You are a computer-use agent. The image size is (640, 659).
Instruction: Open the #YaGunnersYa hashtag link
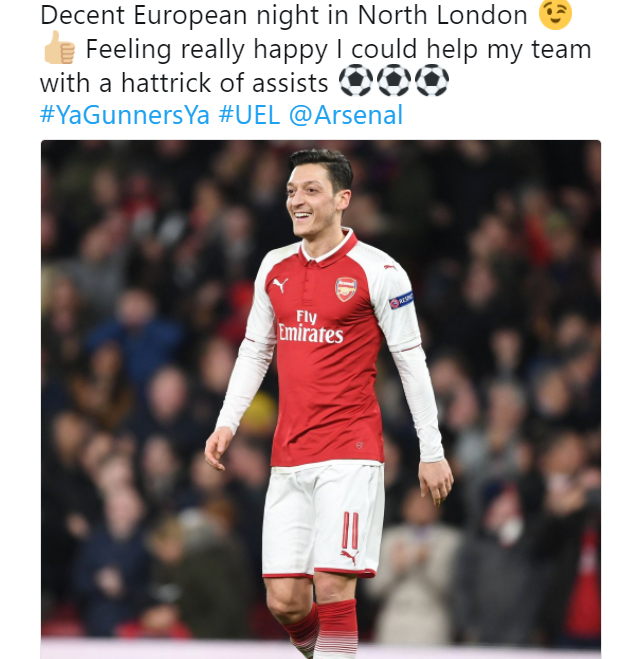[x=125, y=115]
